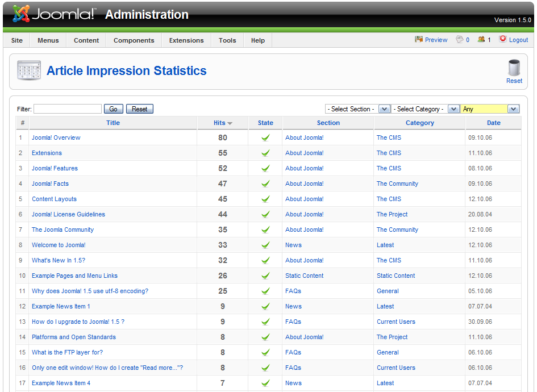Click into the Filter text field
Screen dimensions: 537x392
[x=68, y=109]
